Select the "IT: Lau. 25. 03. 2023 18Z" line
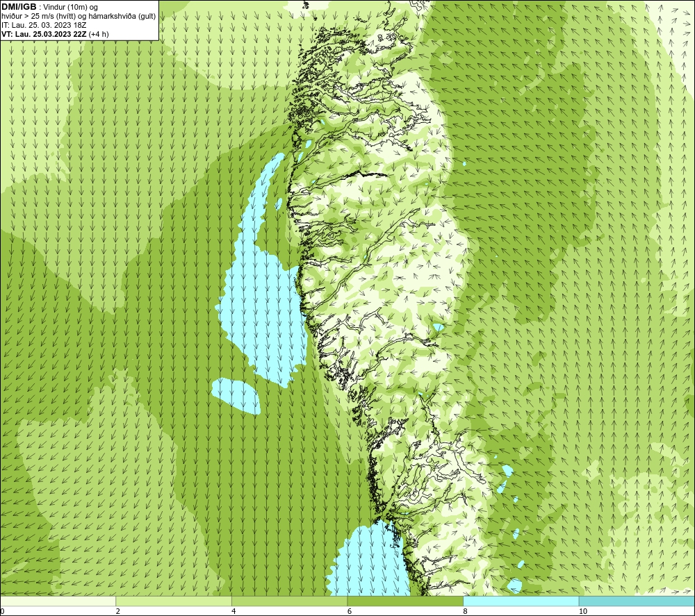 pos(44,25)
